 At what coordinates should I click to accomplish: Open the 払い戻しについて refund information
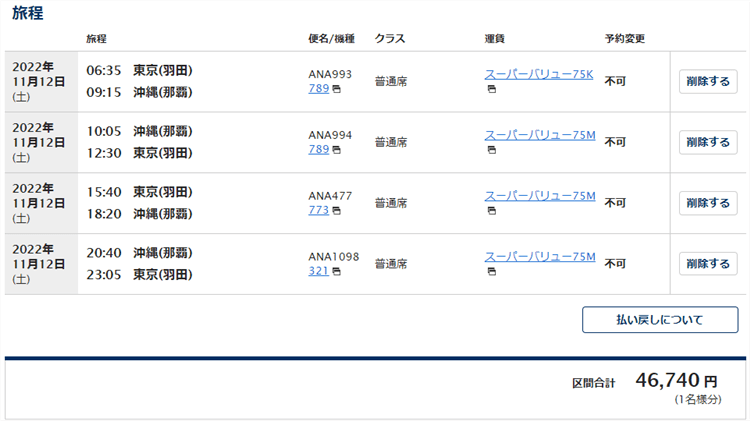[x=660, y=320]
